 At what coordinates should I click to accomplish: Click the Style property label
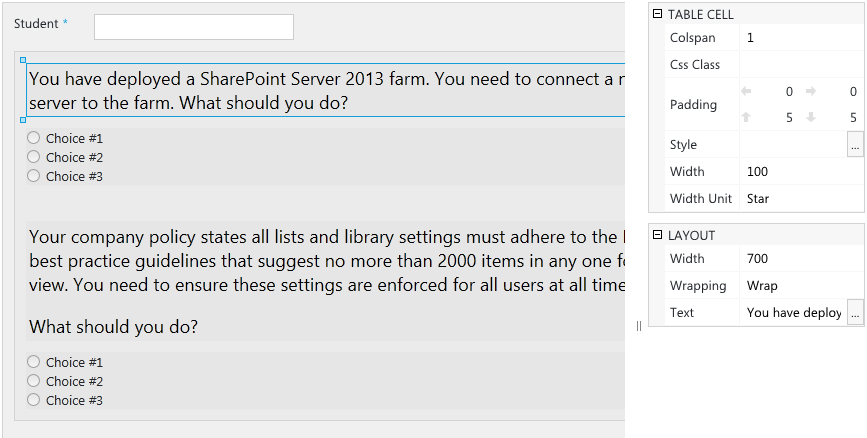[x=683, y=145]
